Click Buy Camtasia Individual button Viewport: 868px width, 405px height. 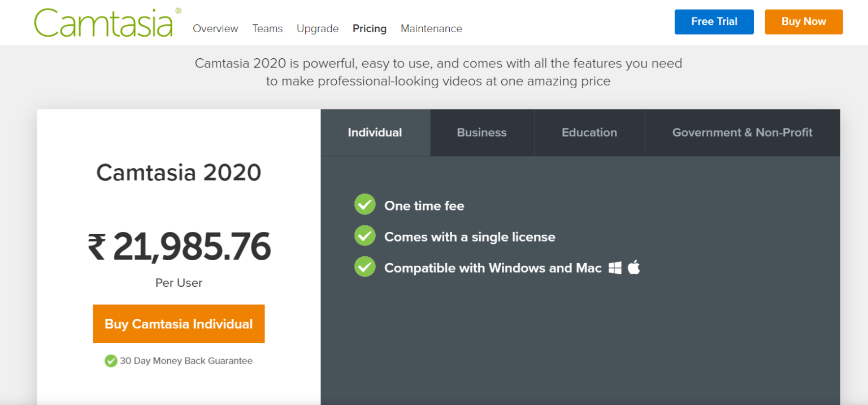pyautogui.click(x=179, y=324)
